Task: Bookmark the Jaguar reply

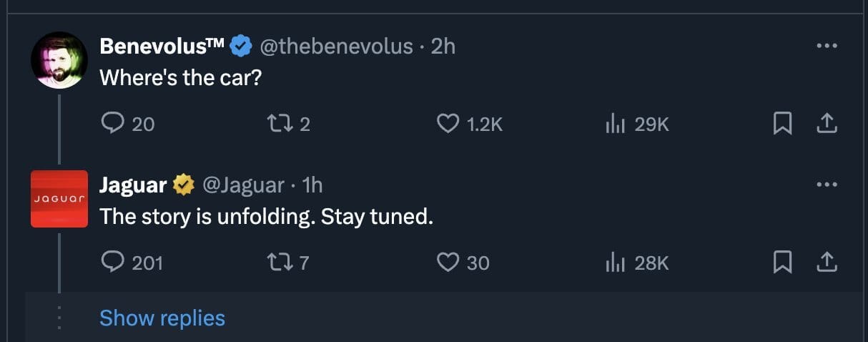Action: point(783,263)
